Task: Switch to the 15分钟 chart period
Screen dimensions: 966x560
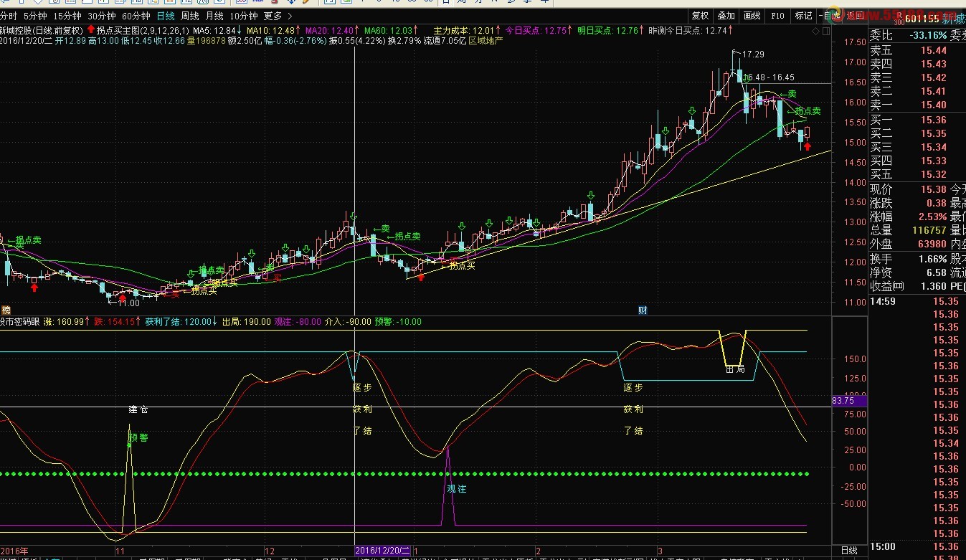Action: [x=67, y=16]
